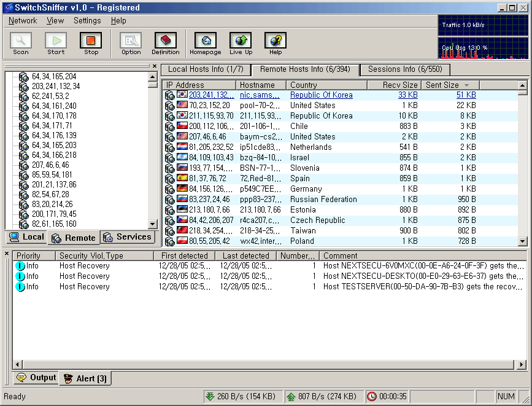
Task: Click the upload rate icon in status bar
Action: tap(291, 397)
